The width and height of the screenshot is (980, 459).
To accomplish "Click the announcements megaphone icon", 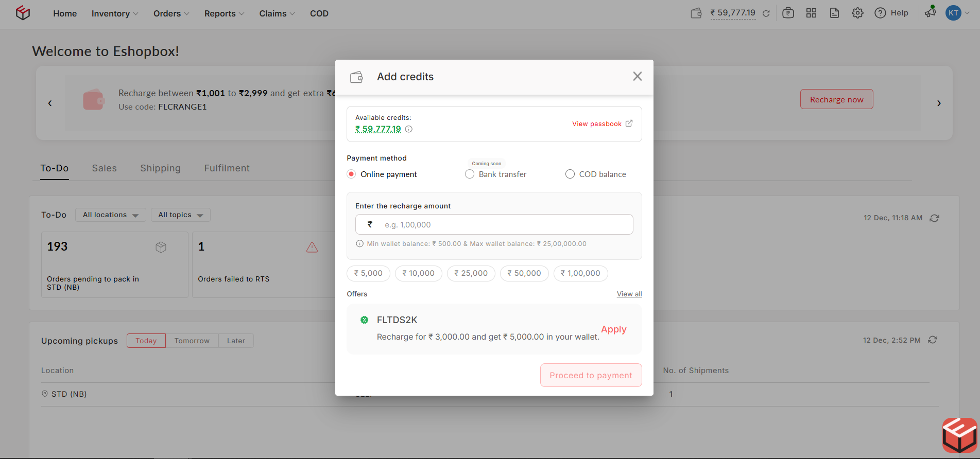I will [930, 12].
